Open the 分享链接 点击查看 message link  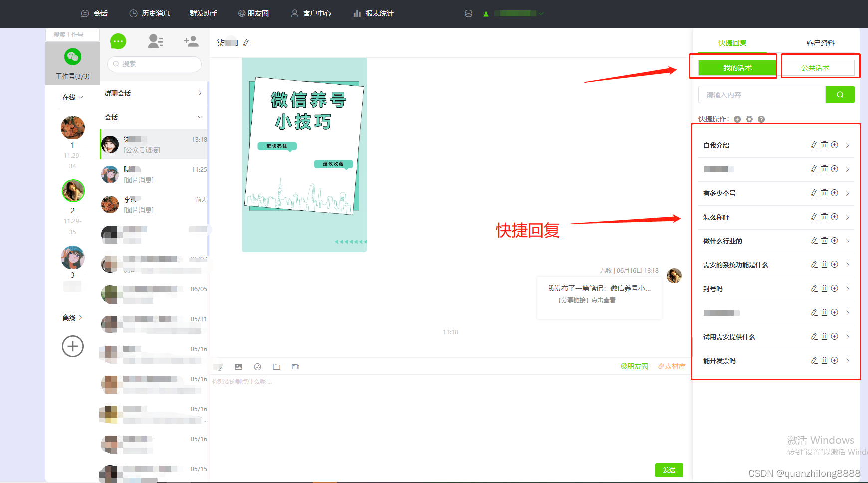pos(587,300)
